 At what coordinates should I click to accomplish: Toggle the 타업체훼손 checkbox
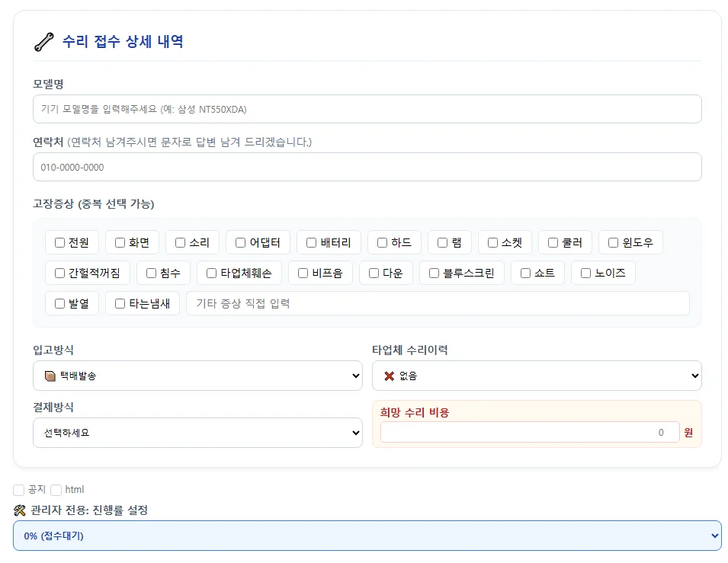pos(212,274)
